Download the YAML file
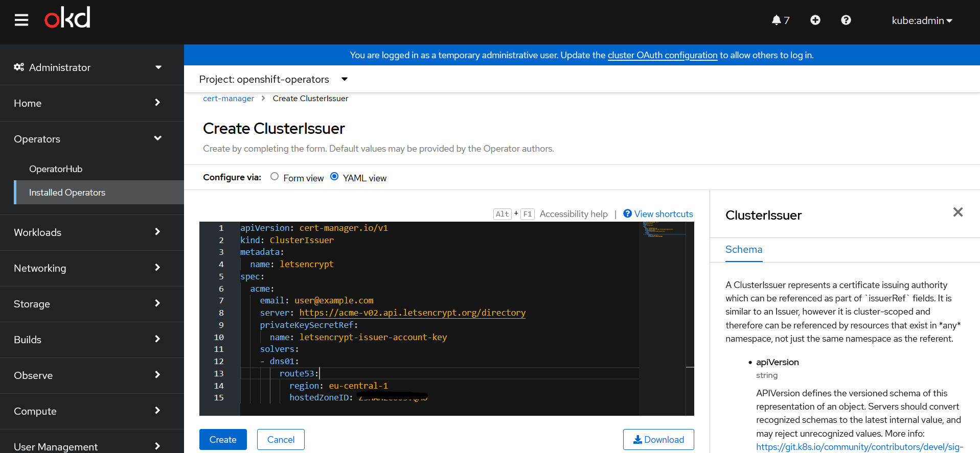The height and width of the screenshot is (453, 980). [x=658, y=439]
